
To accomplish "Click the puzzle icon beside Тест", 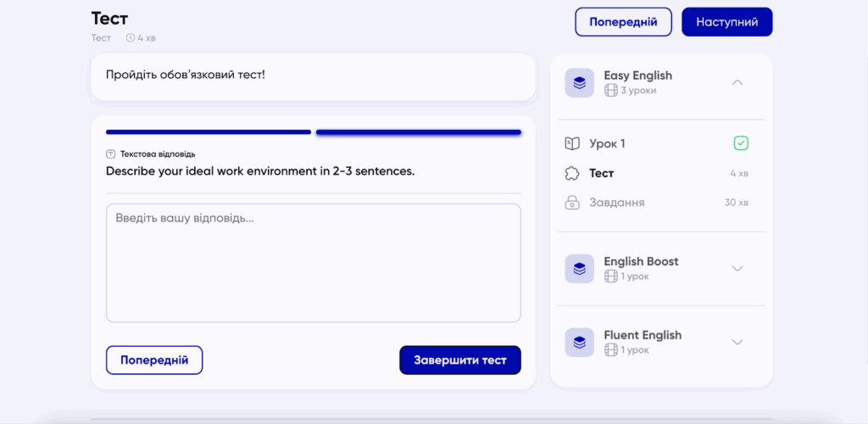I will (x=572, y=173).
